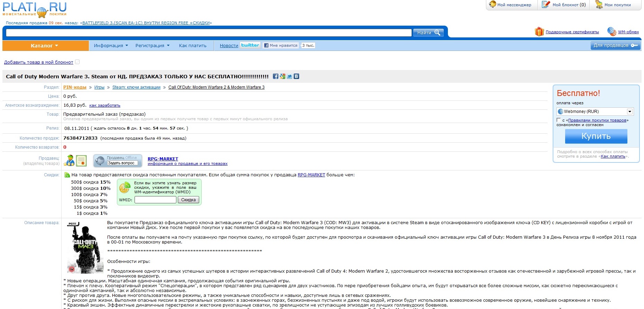
Task: Click the release date 08.11.2011
Action: click(77, 129)
